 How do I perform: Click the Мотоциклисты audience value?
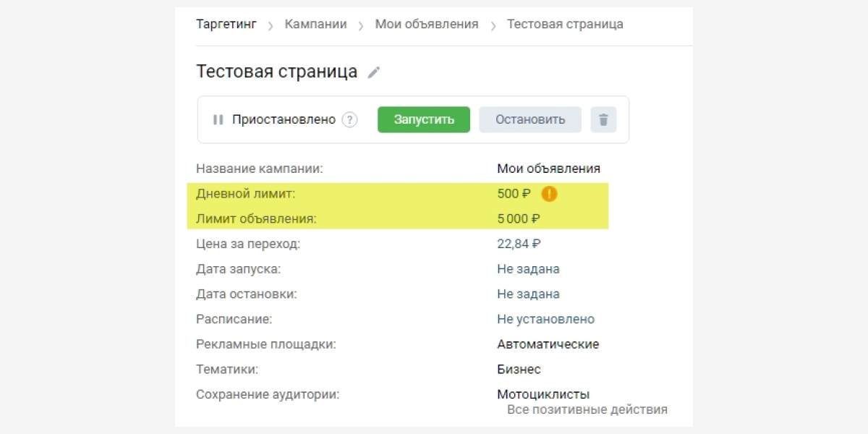(542, 394)
